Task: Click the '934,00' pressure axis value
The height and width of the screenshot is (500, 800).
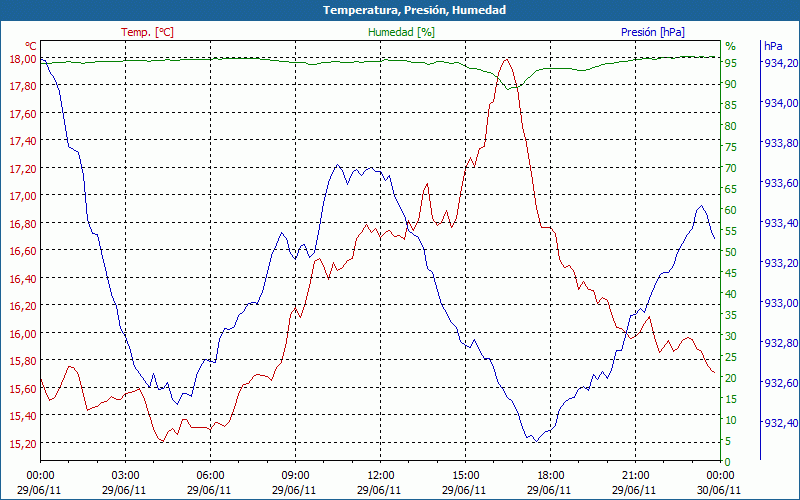Action: pos(780,103)
